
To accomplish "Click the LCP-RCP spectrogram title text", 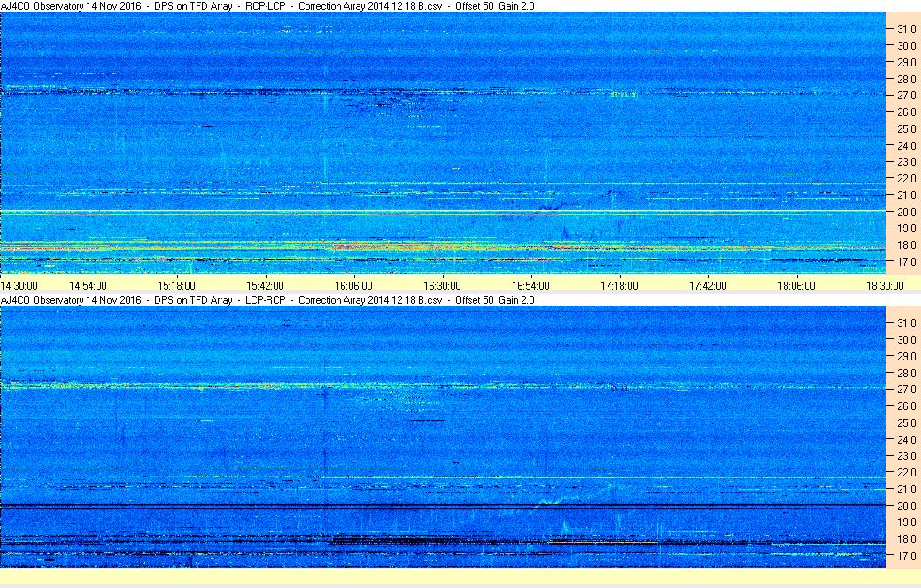I will [267, 299].
